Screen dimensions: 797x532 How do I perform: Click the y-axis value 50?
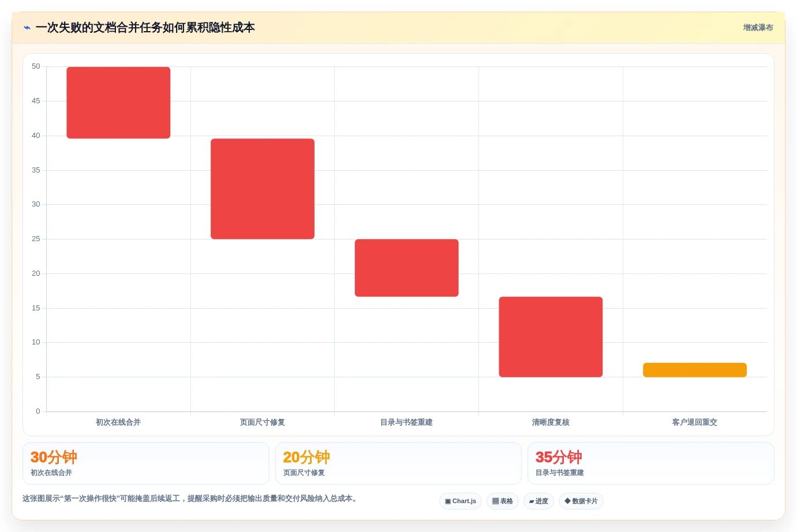(x=36, y=66)
